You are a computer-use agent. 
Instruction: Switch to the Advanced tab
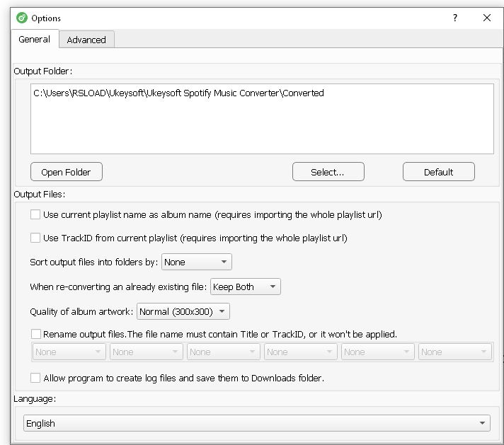[86, 40]
